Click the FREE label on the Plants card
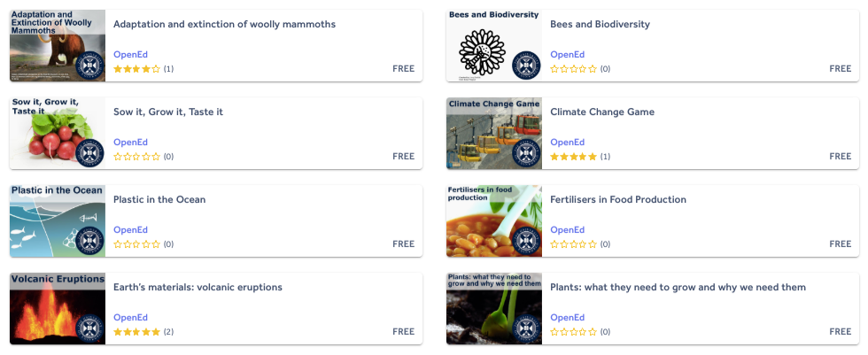This screenshot has height=355, width=868. click(x=841, y=332)
